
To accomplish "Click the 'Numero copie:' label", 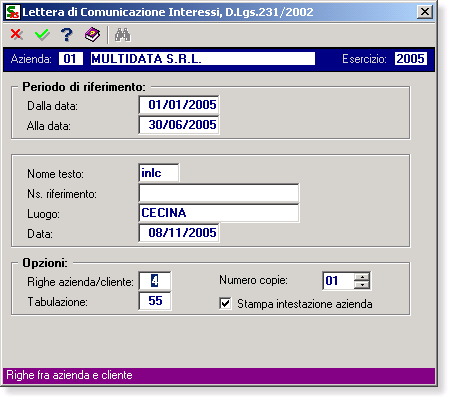I will [253, 280].
